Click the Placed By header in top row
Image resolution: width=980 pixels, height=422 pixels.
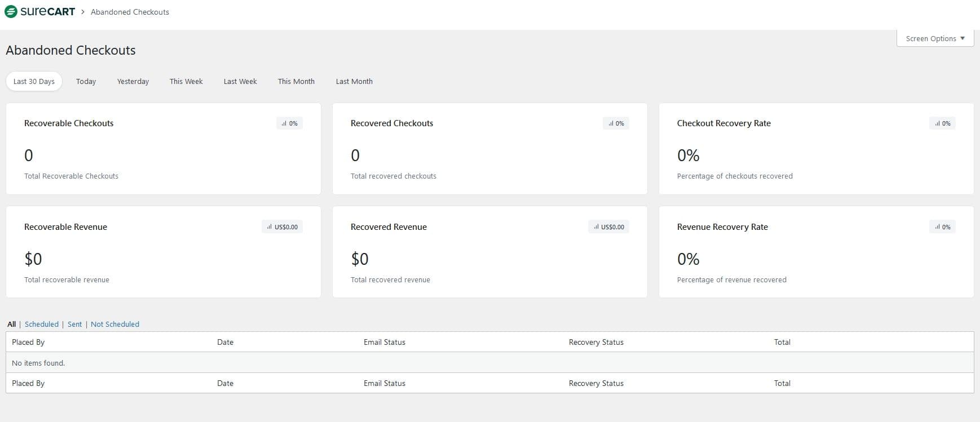28,342
